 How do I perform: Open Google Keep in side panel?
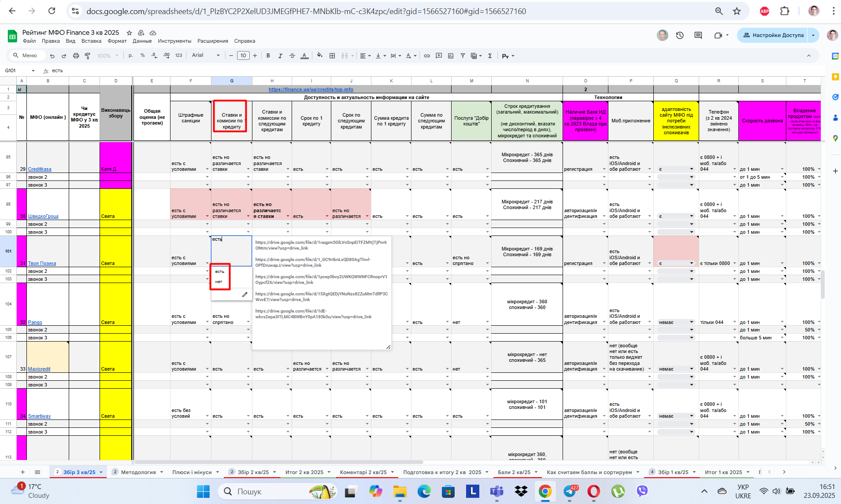tap(835, 77)
